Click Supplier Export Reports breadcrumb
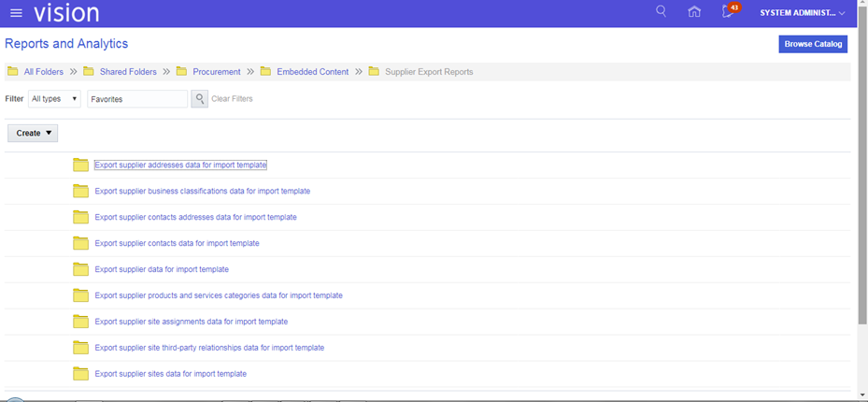This screenshot has width=868, height=402. point(429,72)
